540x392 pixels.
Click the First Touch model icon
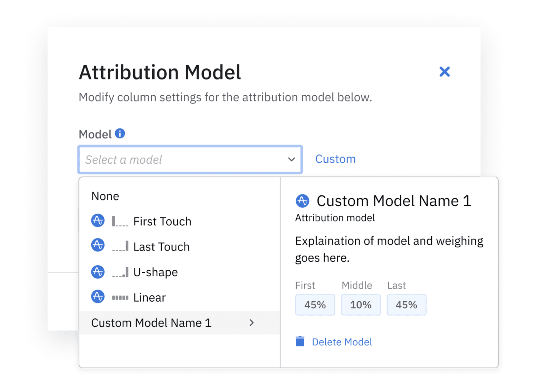(x=98, y=221)
